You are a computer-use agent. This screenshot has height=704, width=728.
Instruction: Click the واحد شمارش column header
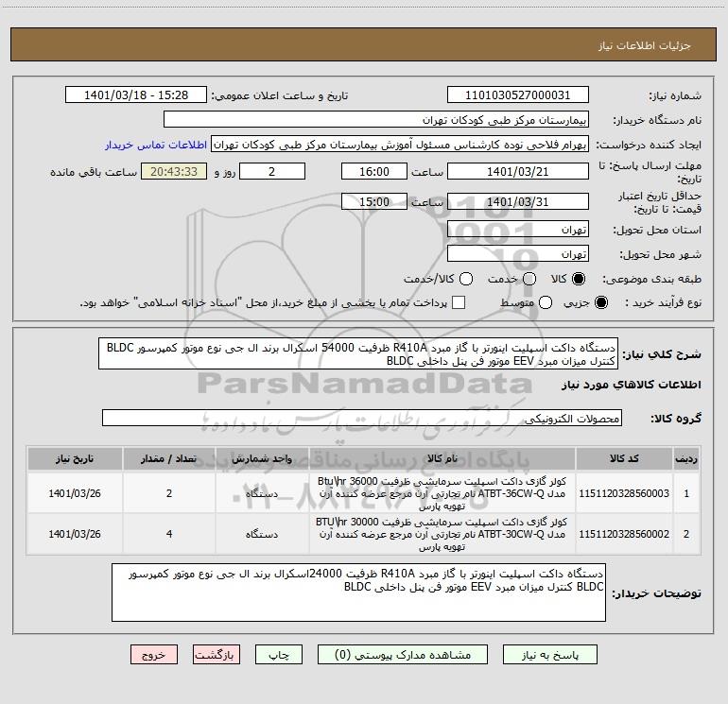pyautogui.click(x=262, y=459)
